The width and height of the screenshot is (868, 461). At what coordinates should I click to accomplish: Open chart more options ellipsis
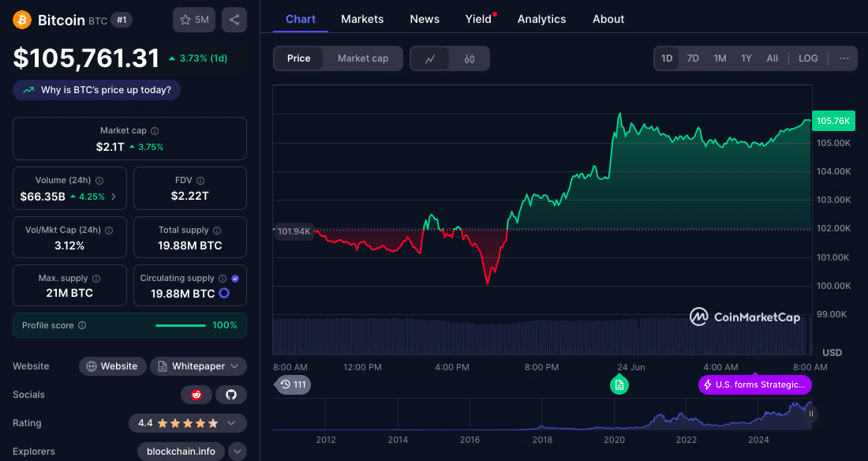coord(844,58)
